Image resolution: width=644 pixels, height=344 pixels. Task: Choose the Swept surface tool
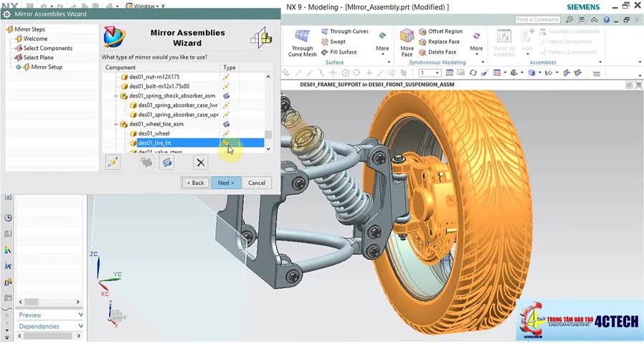[333, 42]
